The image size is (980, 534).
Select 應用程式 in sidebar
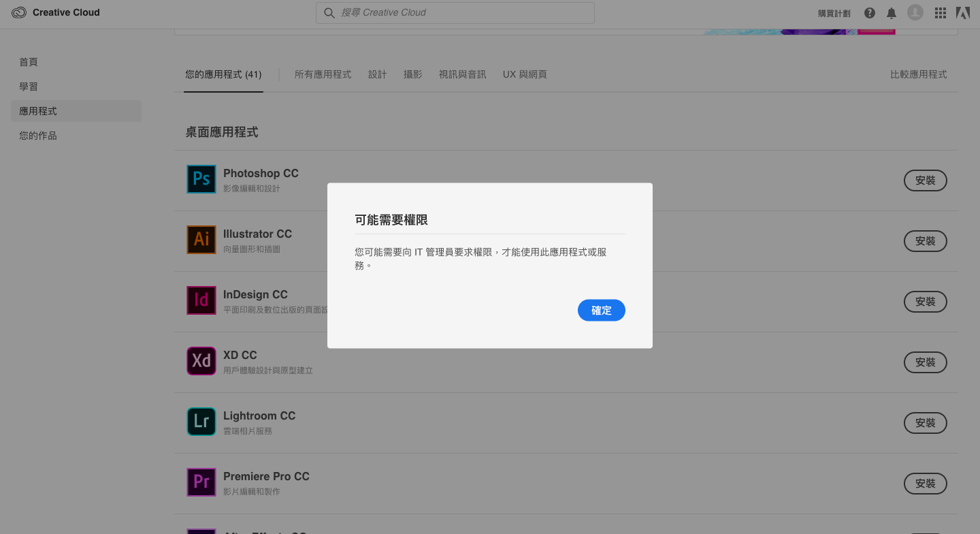tap(76, 111)
